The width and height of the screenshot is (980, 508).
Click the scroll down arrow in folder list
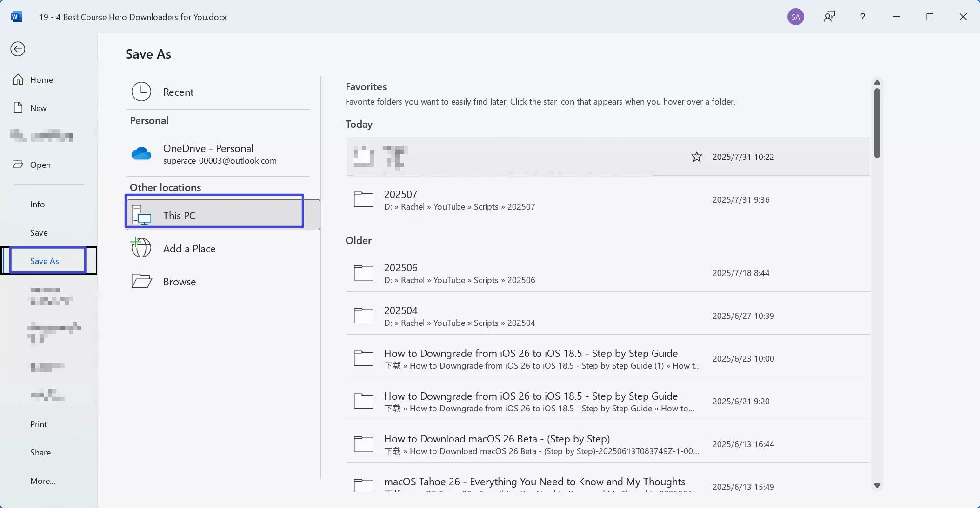[877, 486]
